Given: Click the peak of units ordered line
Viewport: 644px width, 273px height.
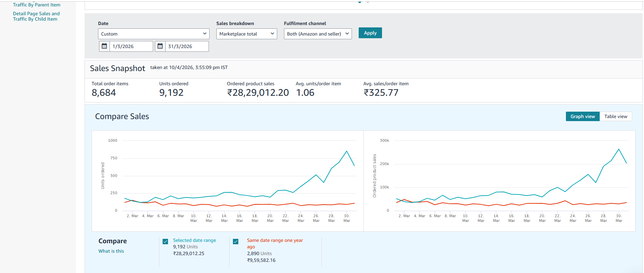Looking at the screenshot, I should [347, 151].
